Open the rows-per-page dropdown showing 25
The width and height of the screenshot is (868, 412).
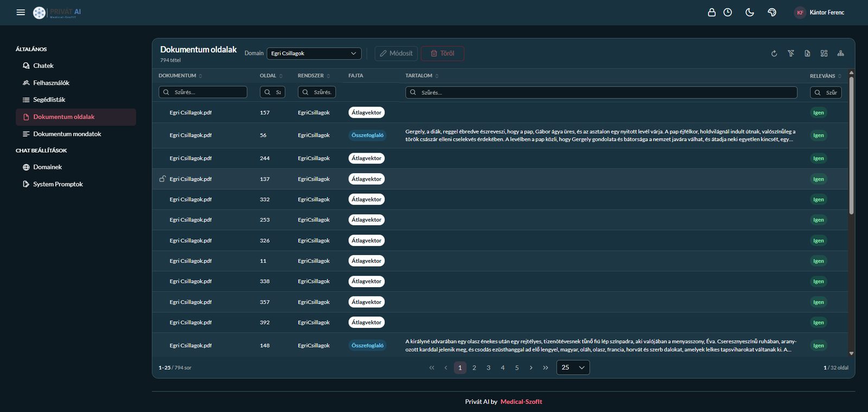point(573,367)
